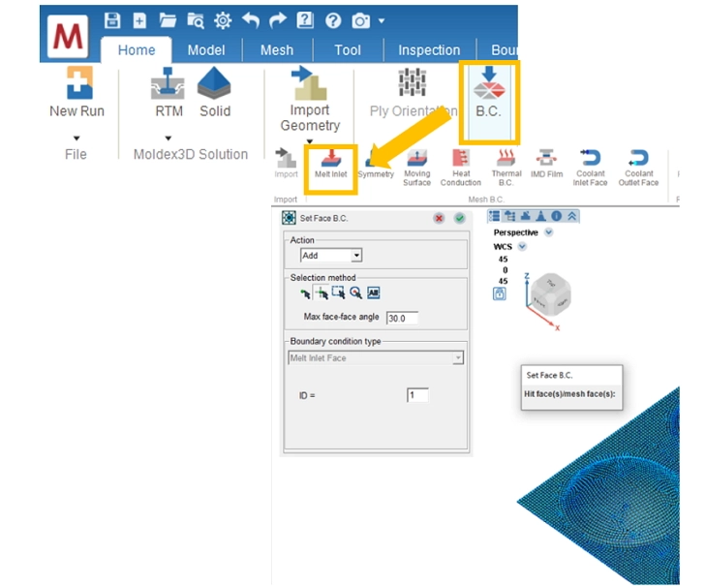
Task: Click the Thermal B.C. icon
Action: point(506,164)
